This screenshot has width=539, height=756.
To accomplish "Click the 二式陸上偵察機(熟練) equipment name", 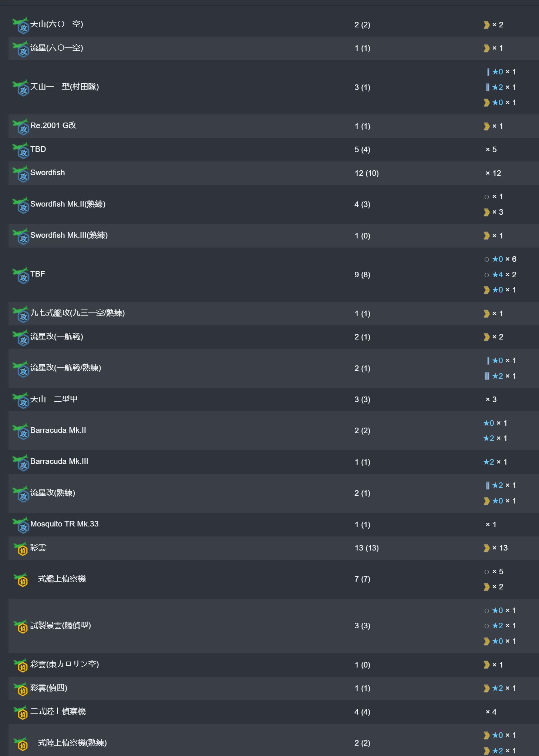I will click(68, 743).
